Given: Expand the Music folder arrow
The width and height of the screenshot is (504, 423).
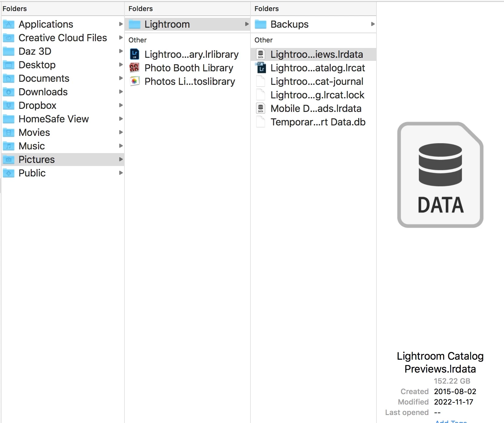Looking at the screenshot, I should point(121,146).
